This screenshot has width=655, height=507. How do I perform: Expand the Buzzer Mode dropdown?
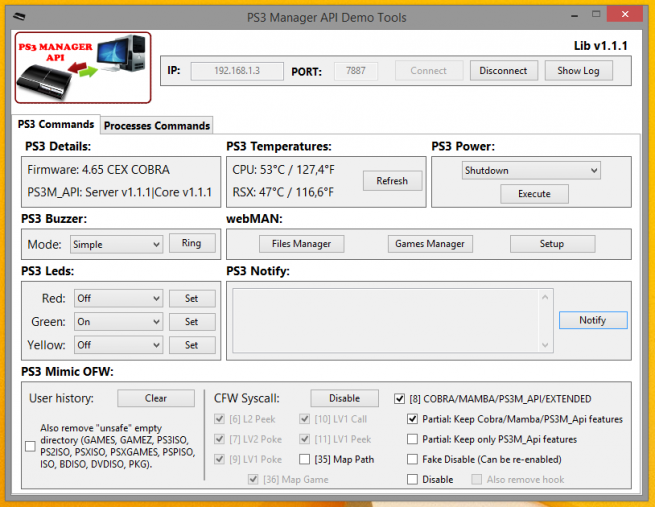[117, 244]
